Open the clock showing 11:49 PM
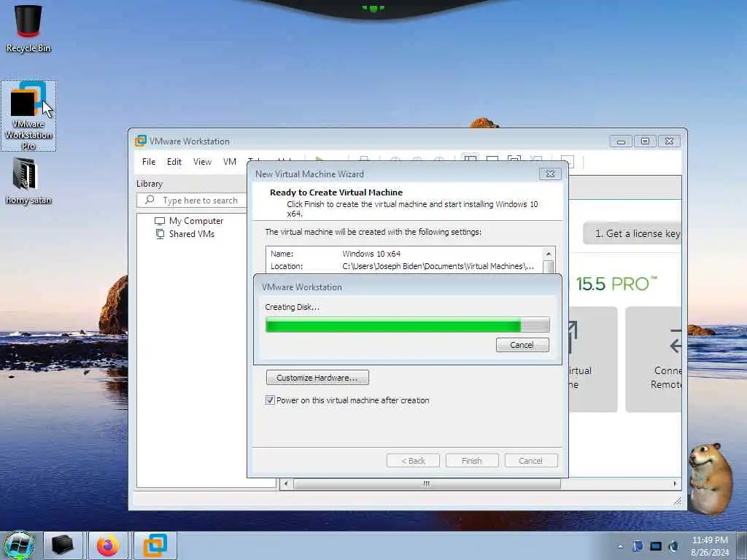This screenshot has width=747, height=560. [710, 546]
